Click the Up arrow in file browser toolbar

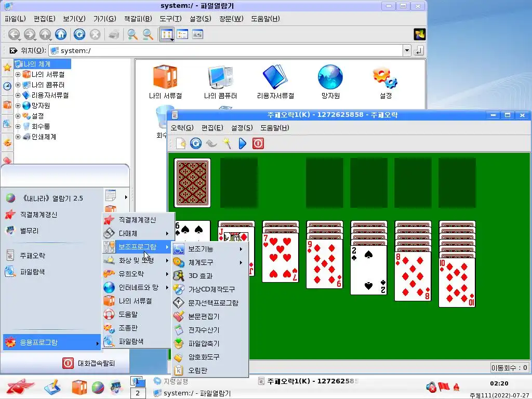pyautogui.click(x=45, y=34)
